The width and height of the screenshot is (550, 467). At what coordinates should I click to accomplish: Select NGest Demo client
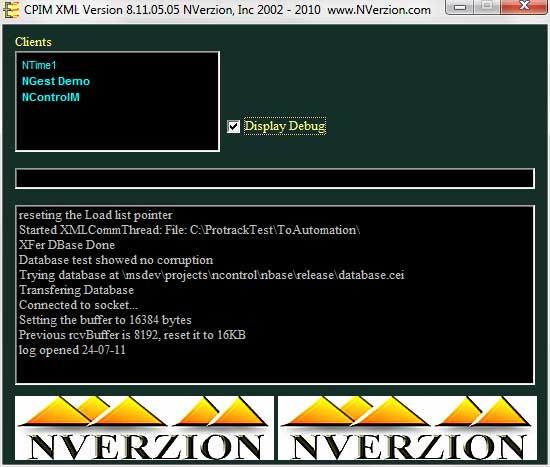[x=56, y=81]
